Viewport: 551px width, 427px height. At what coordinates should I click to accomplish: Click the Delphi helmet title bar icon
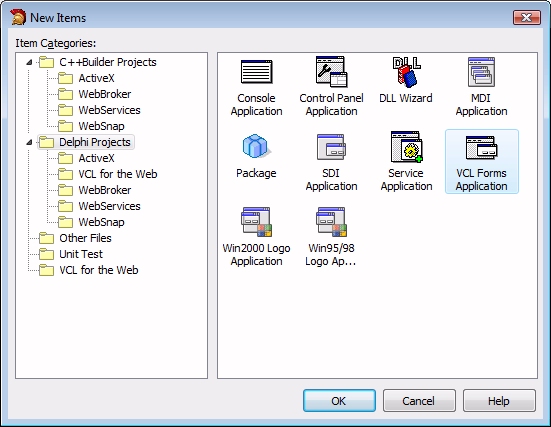(x=18, y=17)
